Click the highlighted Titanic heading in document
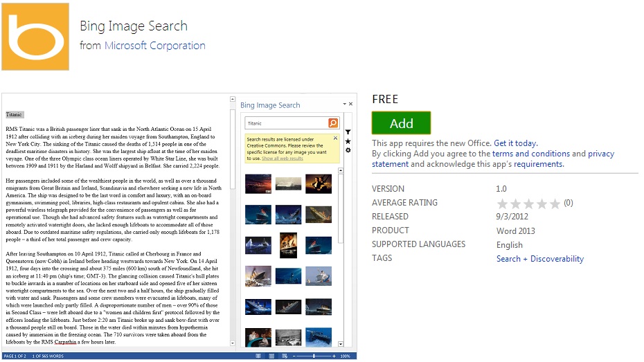644x362 pixels. (15, 114)
